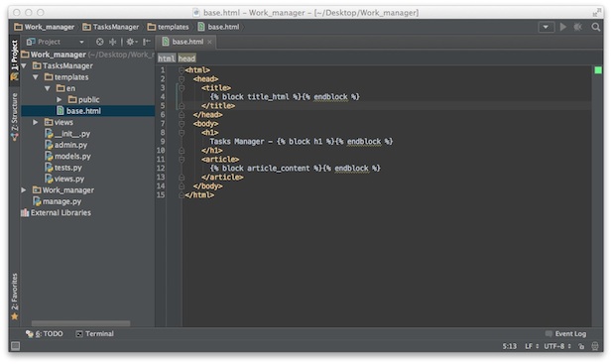Open the run configuration dropdown

tap(546, 27)
